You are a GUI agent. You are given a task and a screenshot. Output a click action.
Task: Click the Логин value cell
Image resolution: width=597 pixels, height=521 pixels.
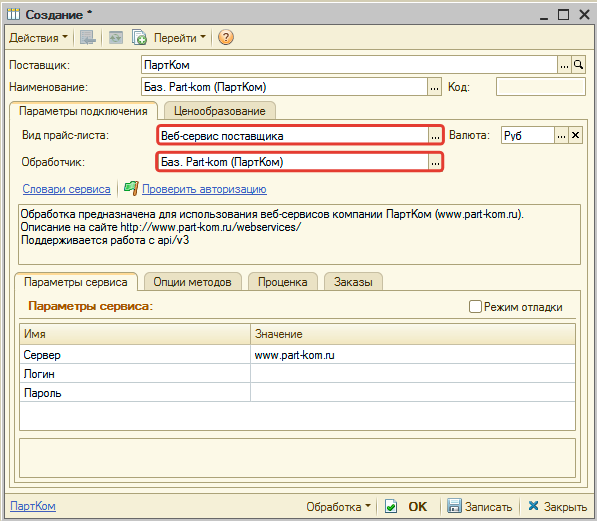[413, 374]
